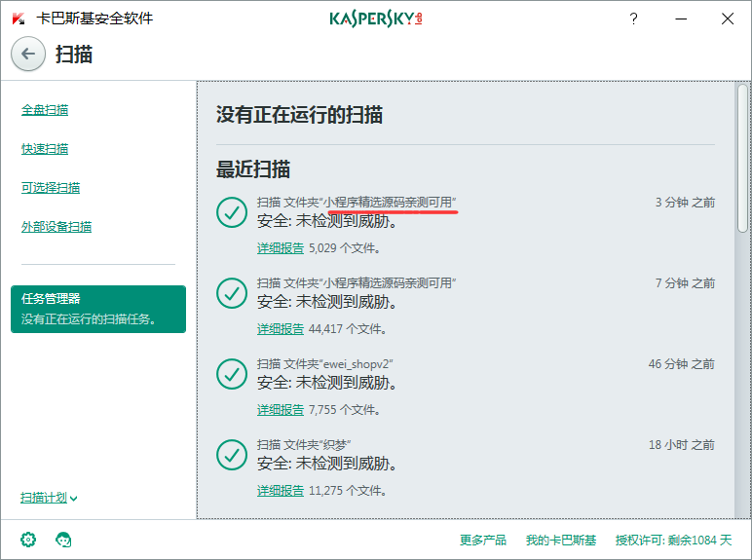Click the green check icon for ewei_shopv2 scan
The image size is (752, 560).
232,374
